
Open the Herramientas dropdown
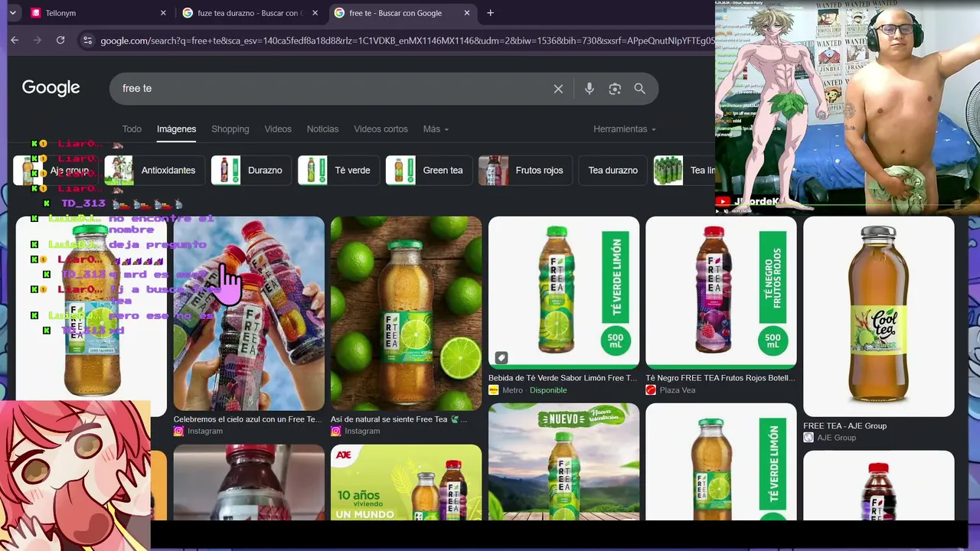tap(625, 129)
